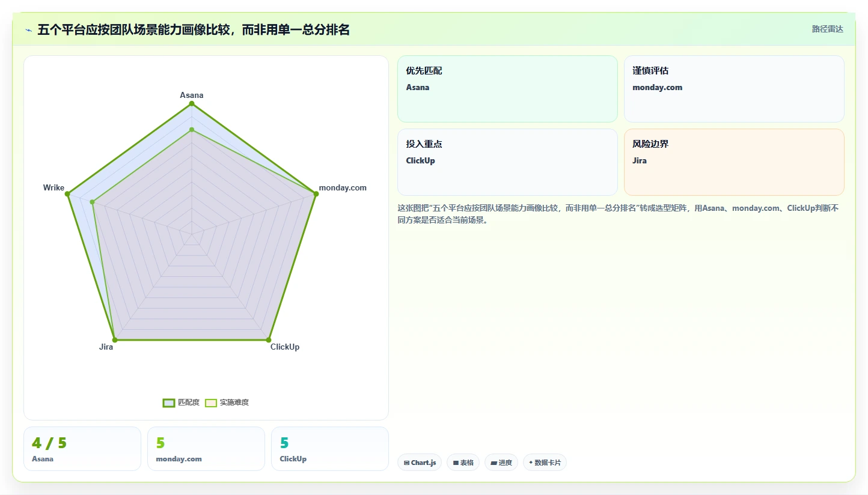Click the outer data point at Wrike vertex
The width and height of the screenshot is (868, 495).
tap(68, 194)
